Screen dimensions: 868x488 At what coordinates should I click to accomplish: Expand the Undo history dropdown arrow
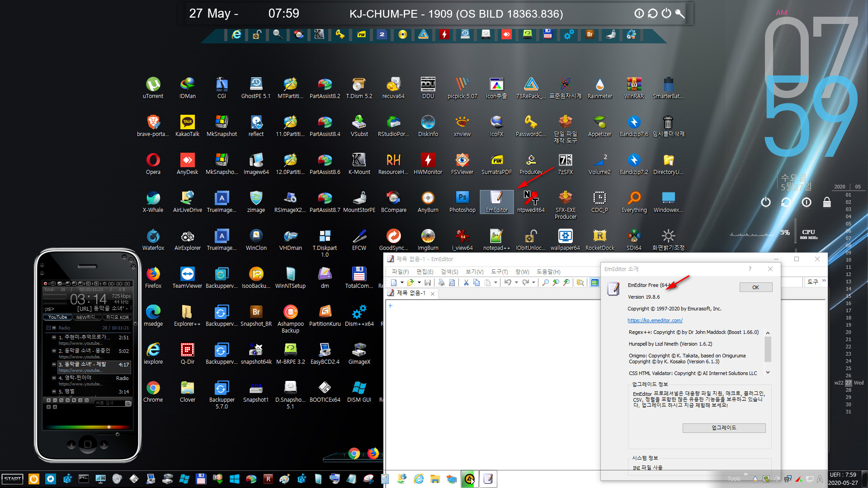pos(516,282)
